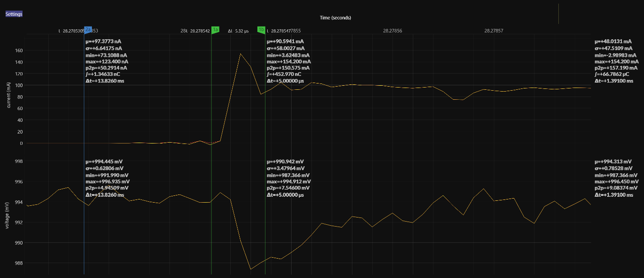The width and height of the screenshot is (644, 278).
Task: Click the 988 tick on the voltage axis
Action: [x=18, y=263]
